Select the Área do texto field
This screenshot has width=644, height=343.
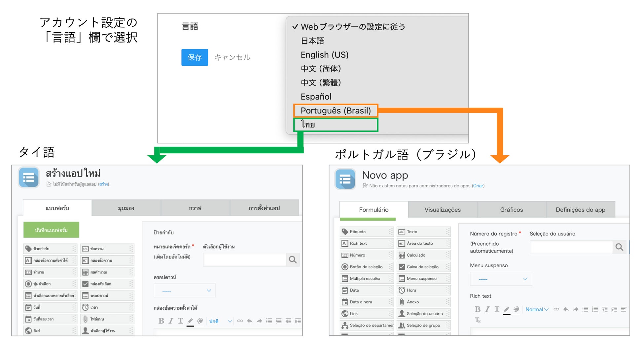tap(424, 243)
